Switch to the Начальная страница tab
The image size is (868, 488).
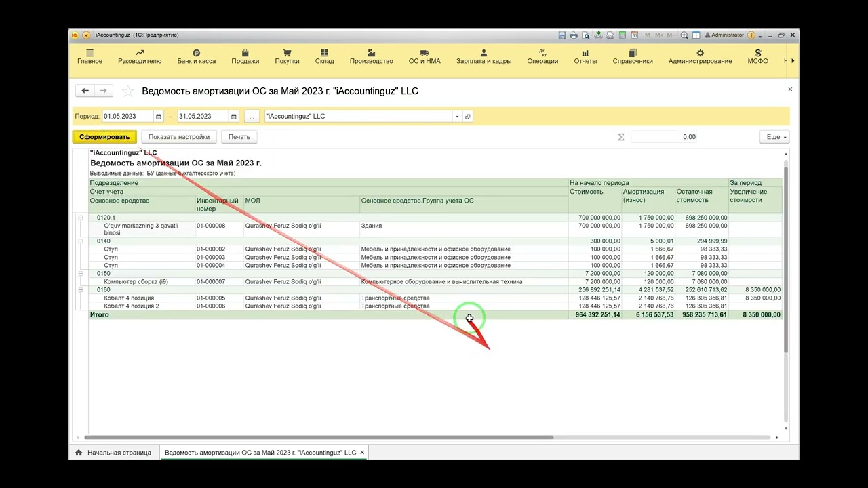(x=114, y=453)
